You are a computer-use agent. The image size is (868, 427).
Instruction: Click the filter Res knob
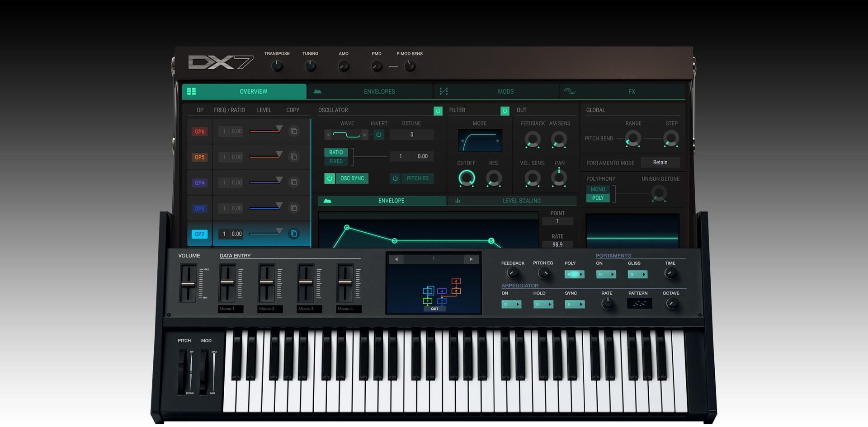tap(494, 178)
